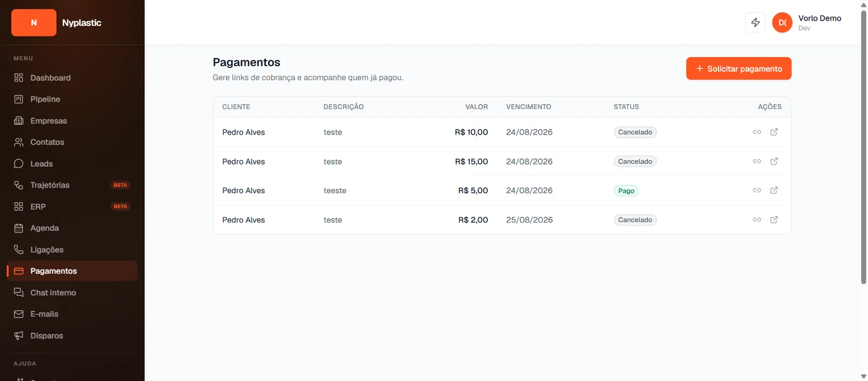Click the Contatos people icon
Image resolution: width=868 pixels, height=381 pixels.
pos(18,142)
